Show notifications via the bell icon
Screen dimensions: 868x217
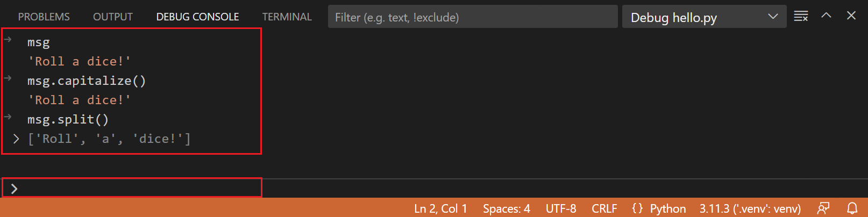[x=852, y=208]
